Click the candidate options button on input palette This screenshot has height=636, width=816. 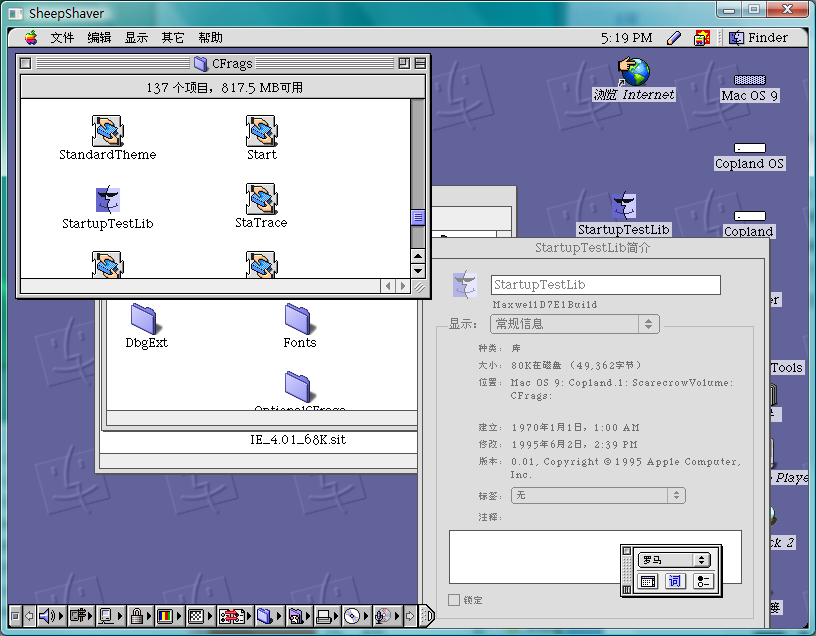pyautogui.click(x=703, y=580)
